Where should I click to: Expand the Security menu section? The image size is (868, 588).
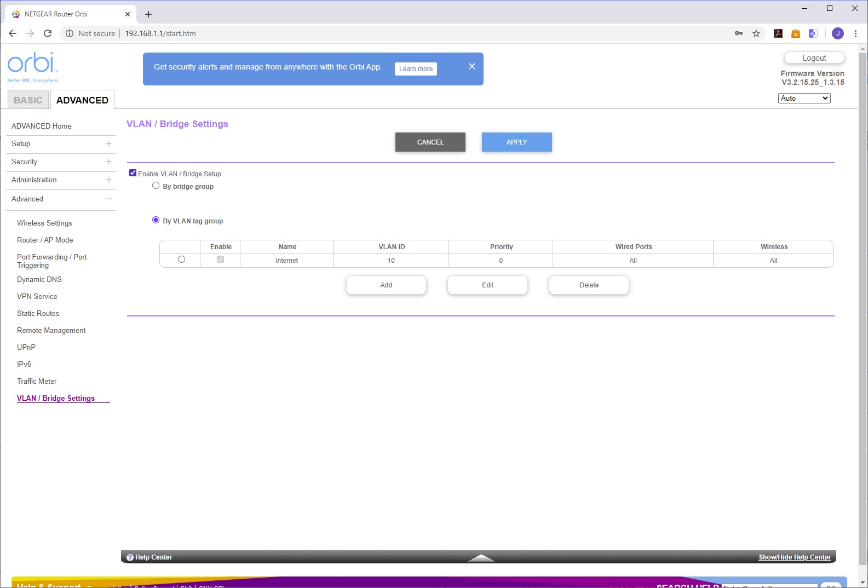(109, 162)
